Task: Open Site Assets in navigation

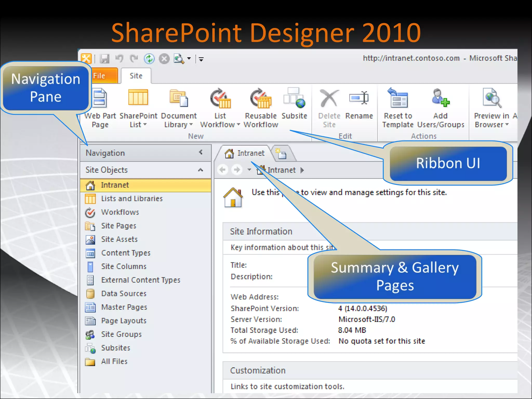Action: tap(145, 239)
